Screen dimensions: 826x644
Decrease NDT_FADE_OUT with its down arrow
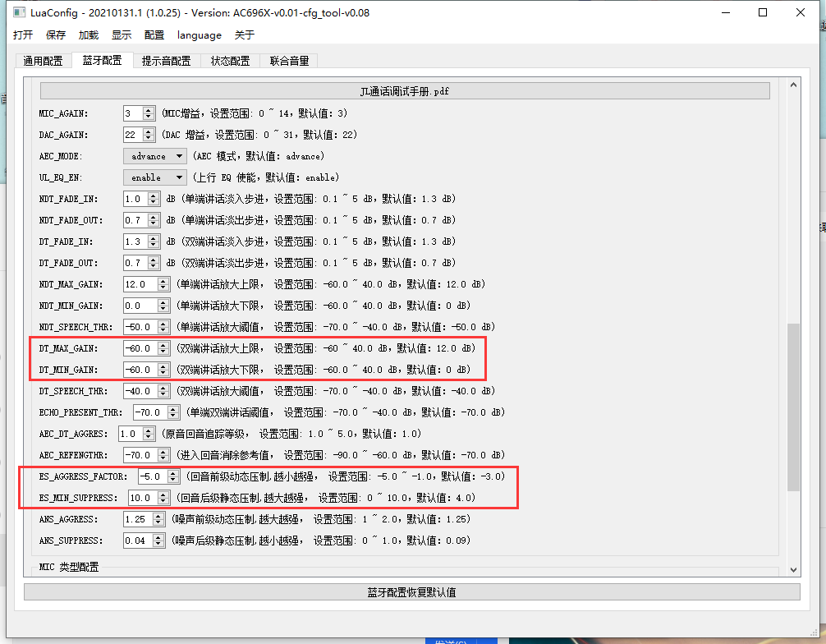click(154, 223)
